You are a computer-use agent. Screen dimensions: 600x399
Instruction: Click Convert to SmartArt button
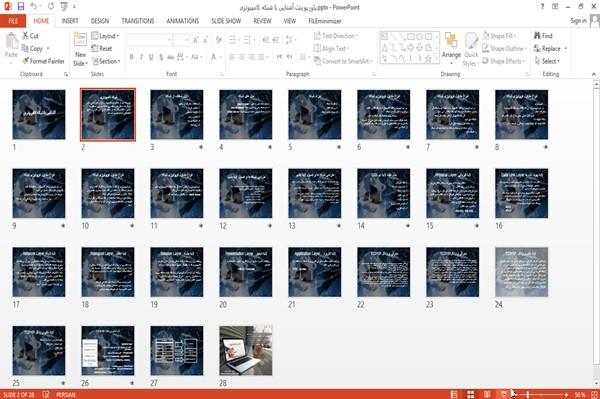pos(343,61)
